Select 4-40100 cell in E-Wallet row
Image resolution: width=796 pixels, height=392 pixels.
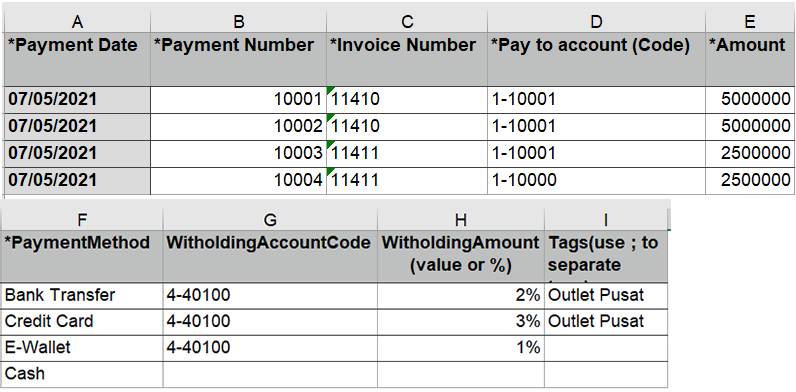click(x=271, y=348)
